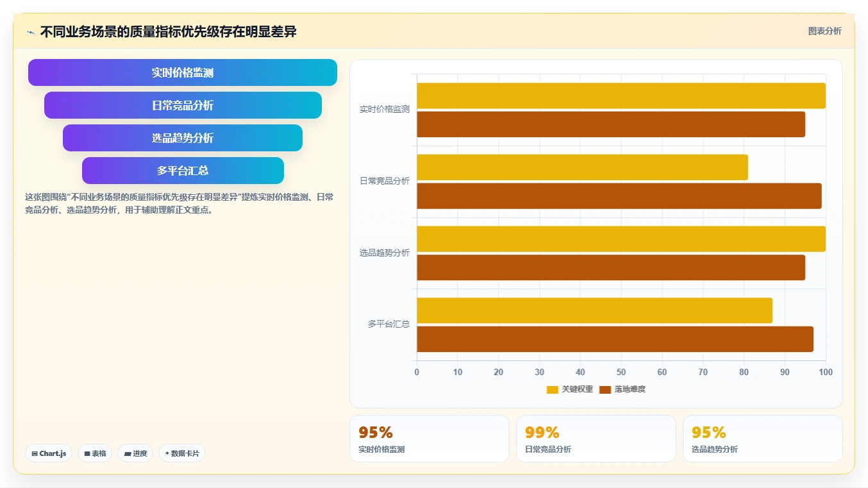The height and width of the screenshot is (488, 868).
Task: Click the yellow 关键权重 bar for 选品趋势分析
Action: pyautogui.click(x=621, y=239)
